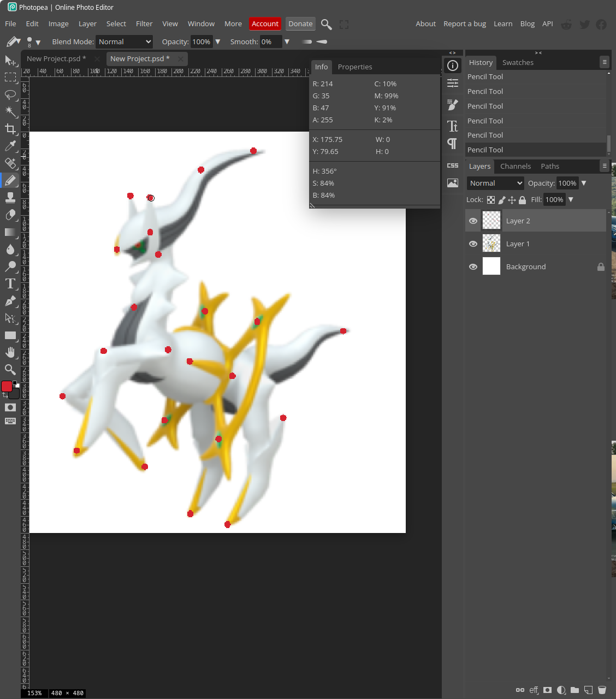
Task: Open the Report a bug link
Action: 465,23
